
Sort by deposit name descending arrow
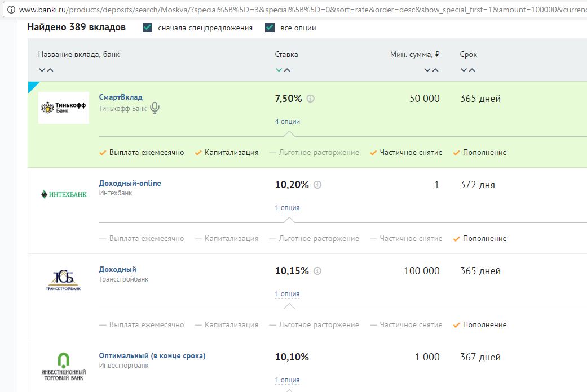click(42, 70)
